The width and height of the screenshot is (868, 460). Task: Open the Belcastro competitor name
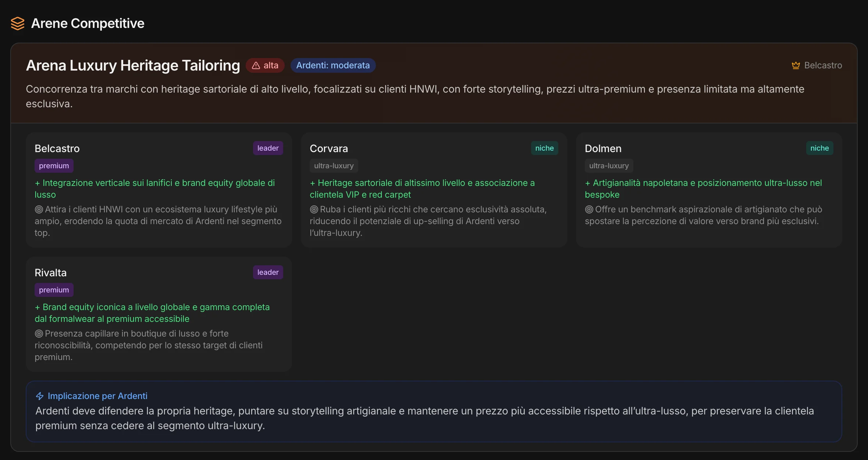point(57,148)
